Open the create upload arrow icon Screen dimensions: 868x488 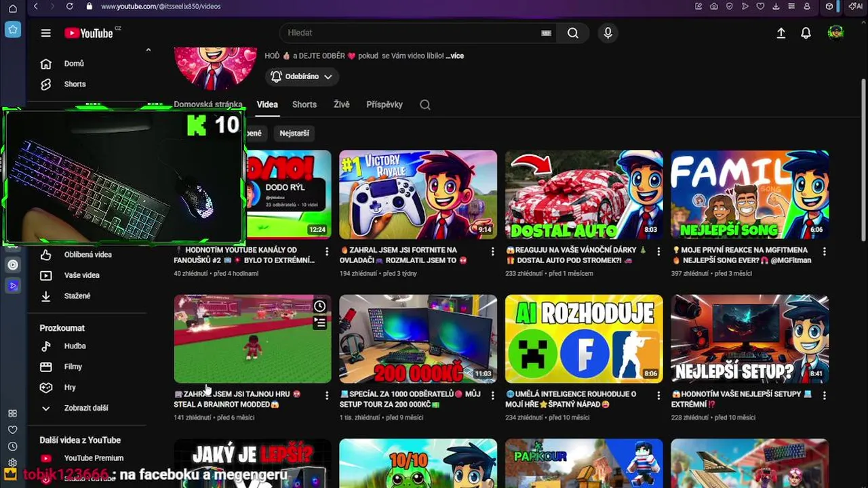(781, 33)
